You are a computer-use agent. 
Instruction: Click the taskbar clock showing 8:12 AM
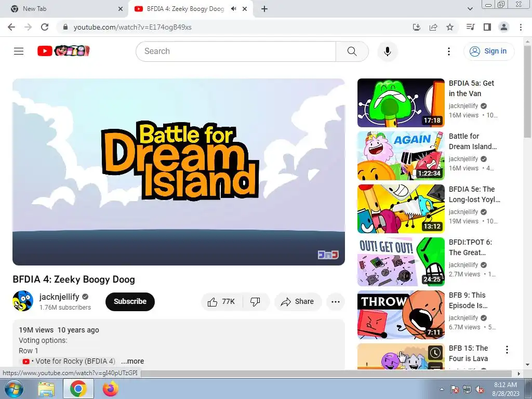pos(506,389)
